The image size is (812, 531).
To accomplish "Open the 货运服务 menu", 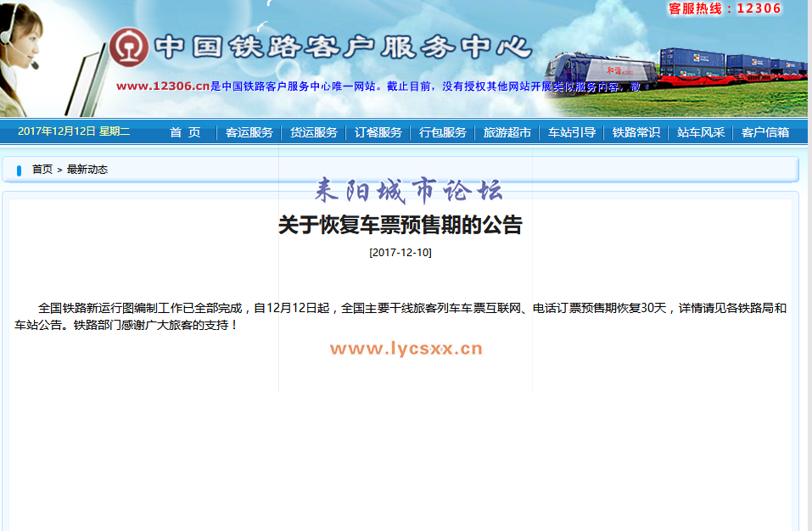I will pos(313,132).
